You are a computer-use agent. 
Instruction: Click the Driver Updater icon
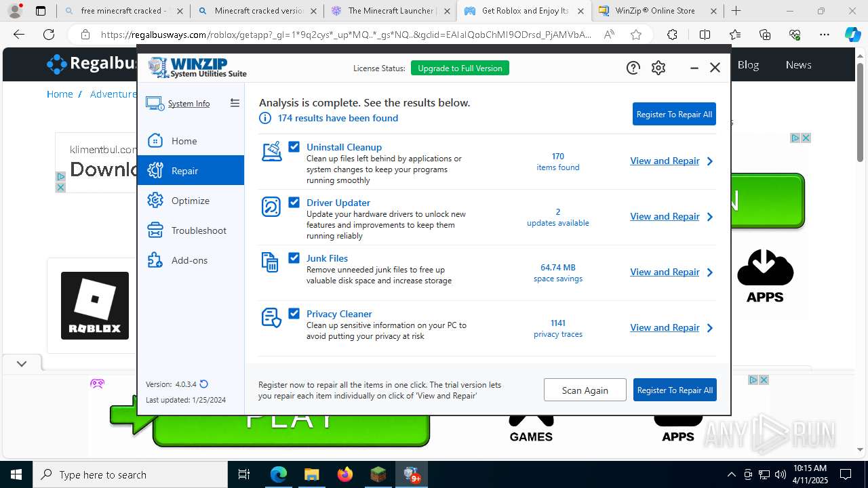(271, 207)
